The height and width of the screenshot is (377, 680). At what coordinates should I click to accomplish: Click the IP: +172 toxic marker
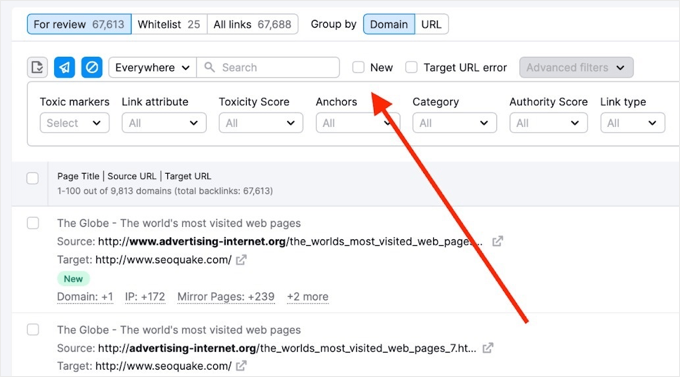point(145,297)
